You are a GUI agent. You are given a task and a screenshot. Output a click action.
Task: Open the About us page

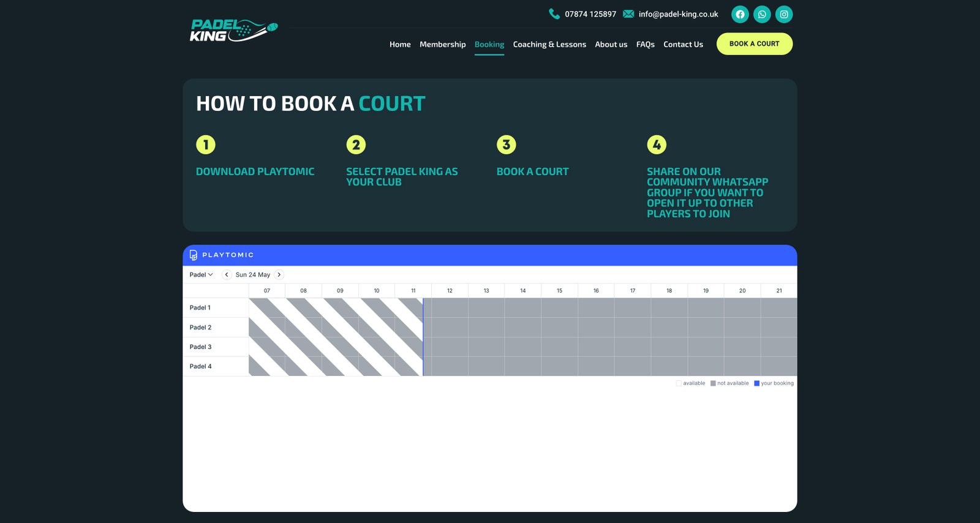[611, 44]
